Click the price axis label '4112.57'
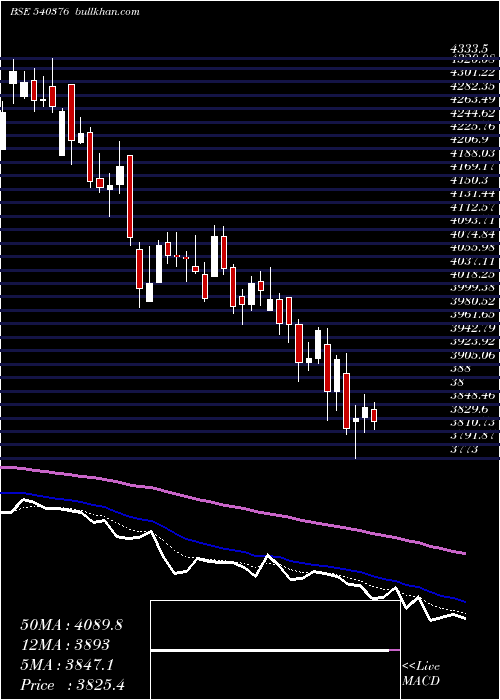This screenshot has height=700, width=500. [472, 207]
